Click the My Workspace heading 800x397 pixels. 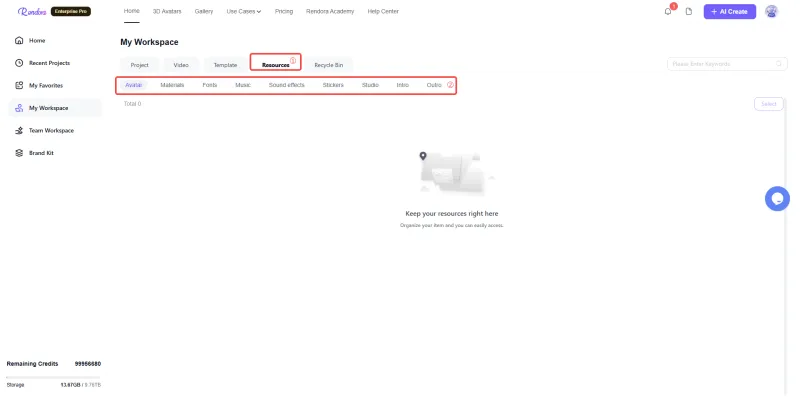click(149, 42)
